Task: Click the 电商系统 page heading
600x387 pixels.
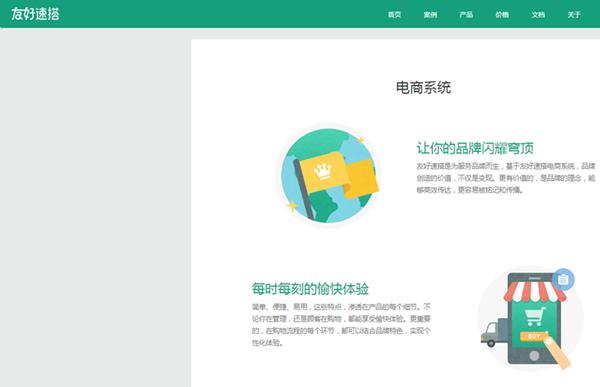Action: click(423, 88)
